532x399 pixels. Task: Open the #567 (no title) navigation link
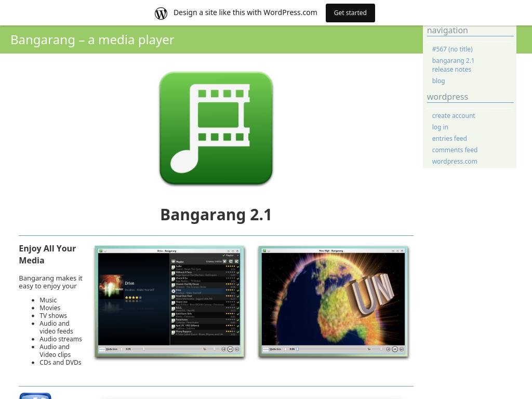click(x=453, y=49)
